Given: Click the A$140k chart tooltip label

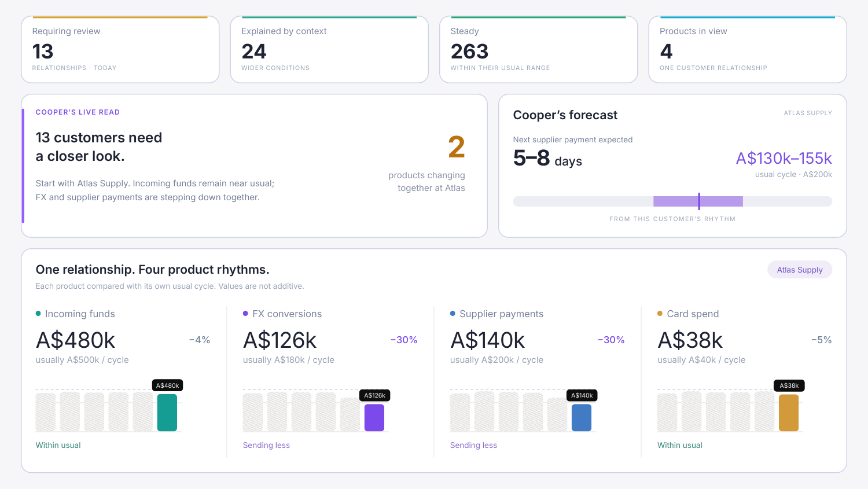Looking at the screenshot, I should pyautogui.click(x=582, y=395).
